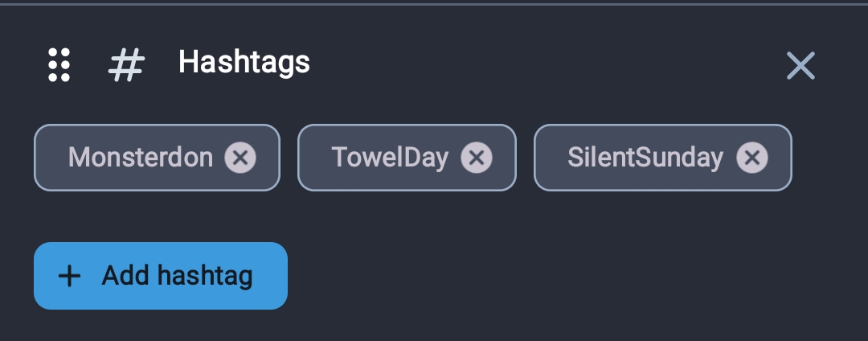This screenshot has height=341, width=868.
Task: Delete TowelDay using its circled x
Action: point(477,158)
